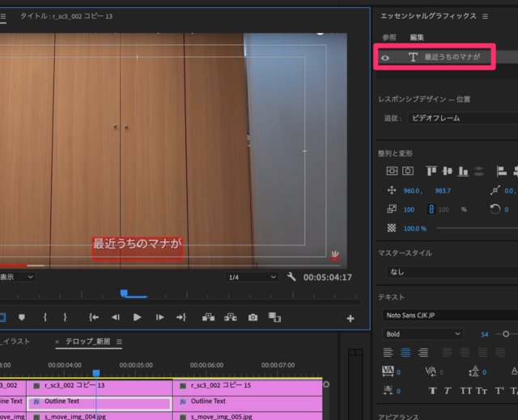Open the Bold font style dropdown
This screenshot has width=518, height=420.
422,333
